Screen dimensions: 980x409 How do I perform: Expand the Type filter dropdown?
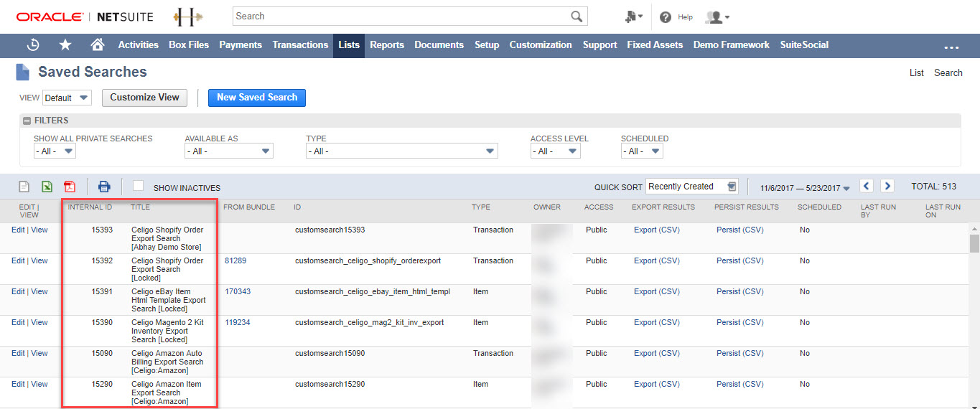(x=401, y=151)
